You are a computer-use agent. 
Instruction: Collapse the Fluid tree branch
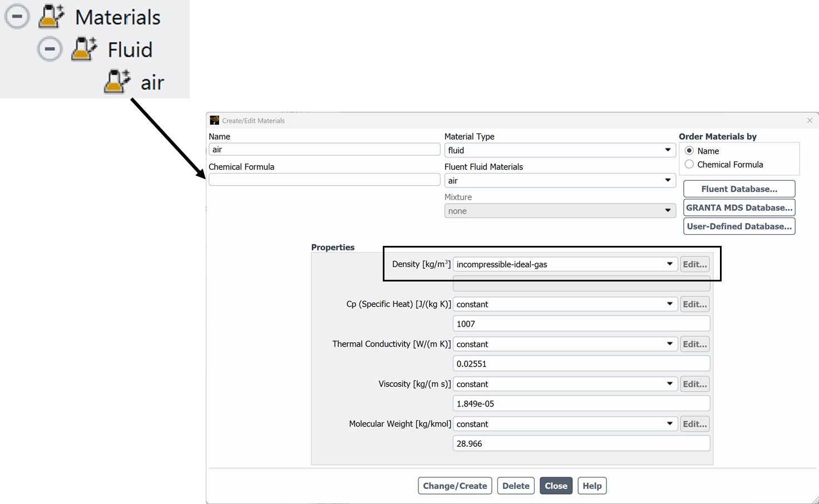(x=50, y=50)
